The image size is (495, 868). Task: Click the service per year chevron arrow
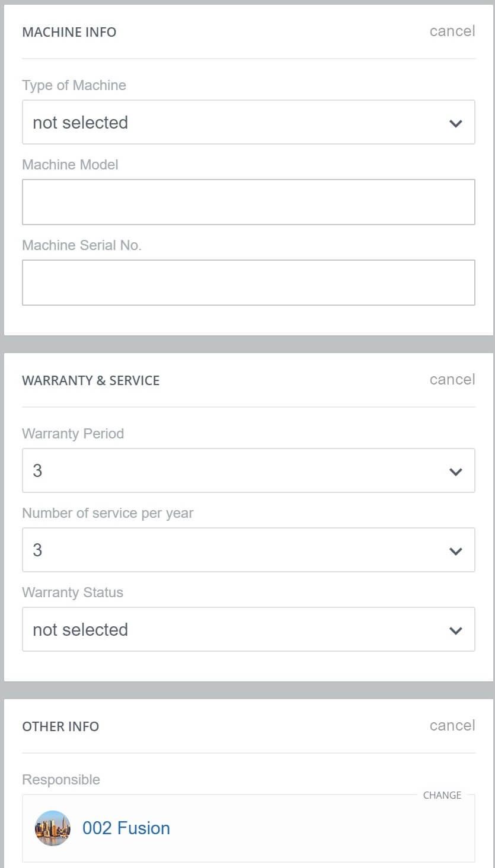[455, 551]
